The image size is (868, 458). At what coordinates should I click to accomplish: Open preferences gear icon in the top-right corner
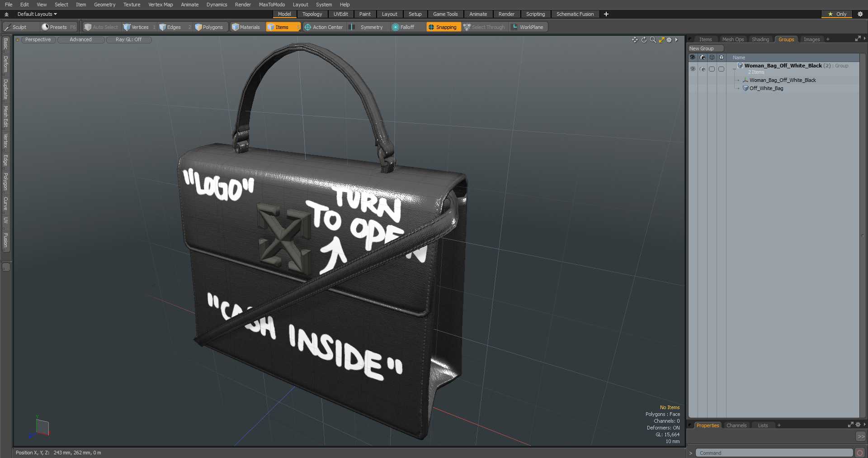tap(860, 14)
